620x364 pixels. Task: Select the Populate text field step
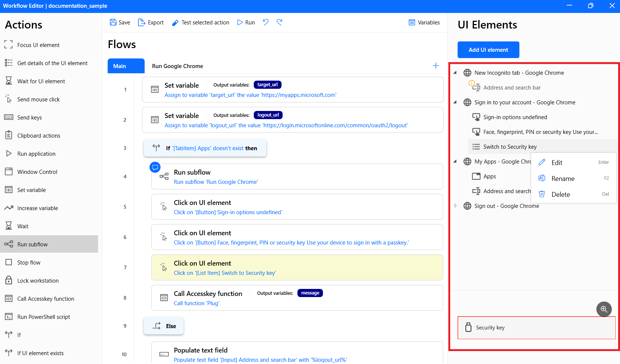(297, 353)
